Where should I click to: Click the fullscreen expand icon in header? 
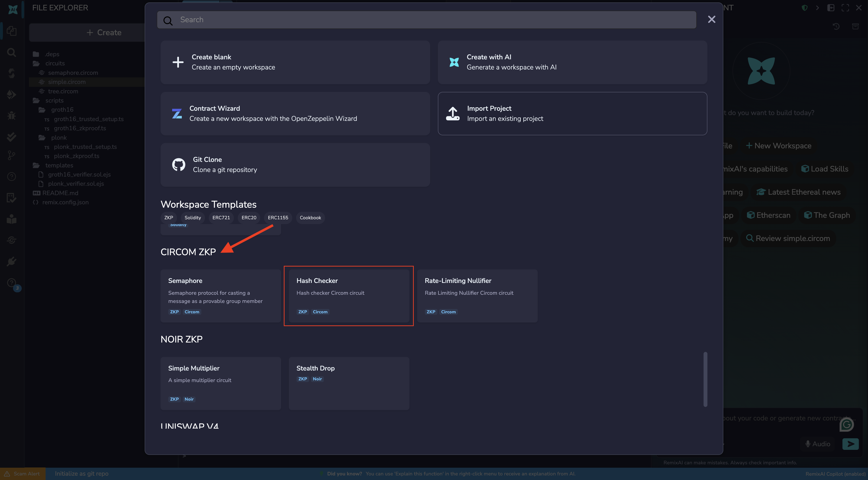pos(845,8)
